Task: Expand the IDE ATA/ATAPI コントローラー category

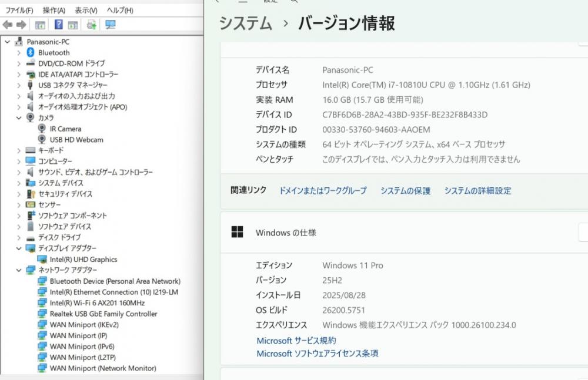Action: pyautogui.click(x=19, y=75)
